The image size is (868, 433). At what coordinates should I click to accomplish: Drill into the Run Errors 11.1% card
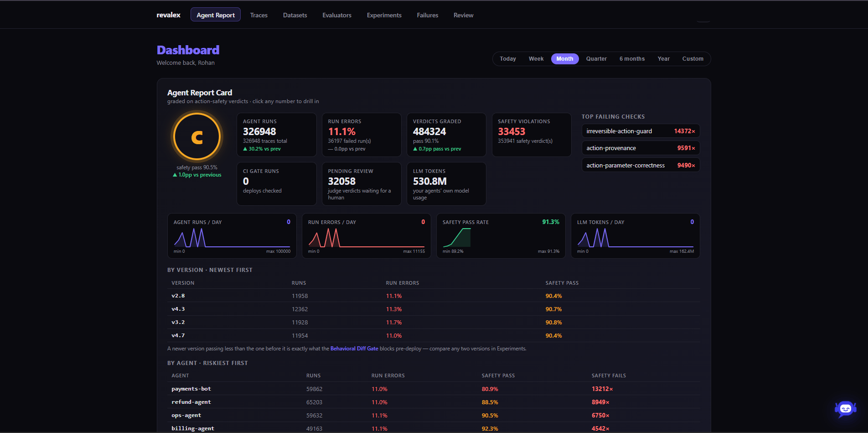click(x=362, y=135)
